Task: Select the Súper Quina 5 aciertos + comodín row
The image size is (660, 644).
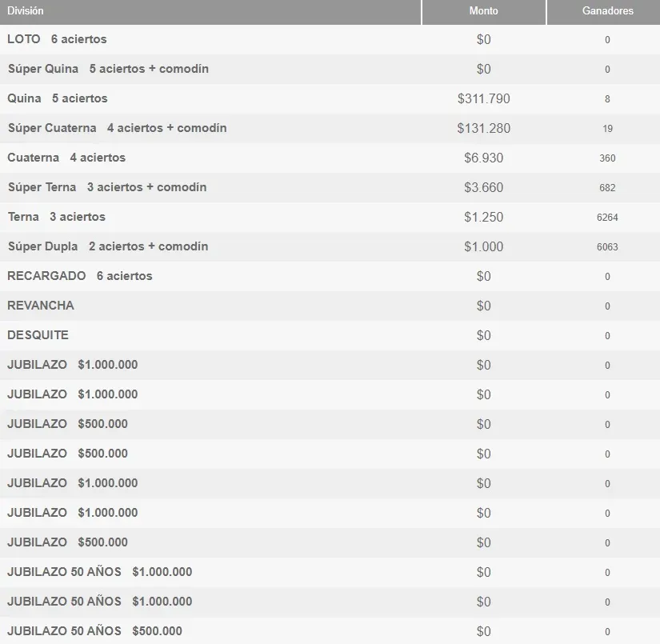Action: [x=105, y=69]
